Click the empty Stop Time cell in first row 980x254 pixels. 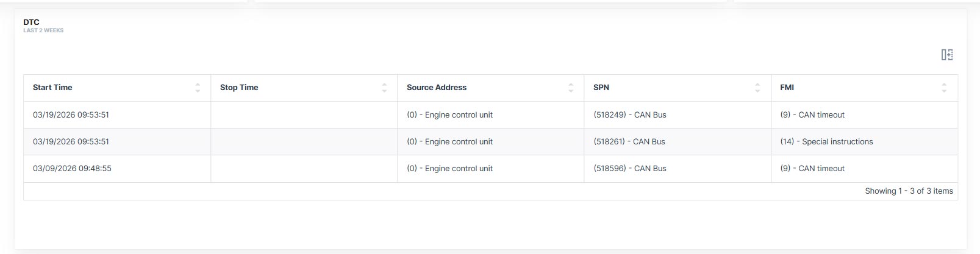pos(304,115)
